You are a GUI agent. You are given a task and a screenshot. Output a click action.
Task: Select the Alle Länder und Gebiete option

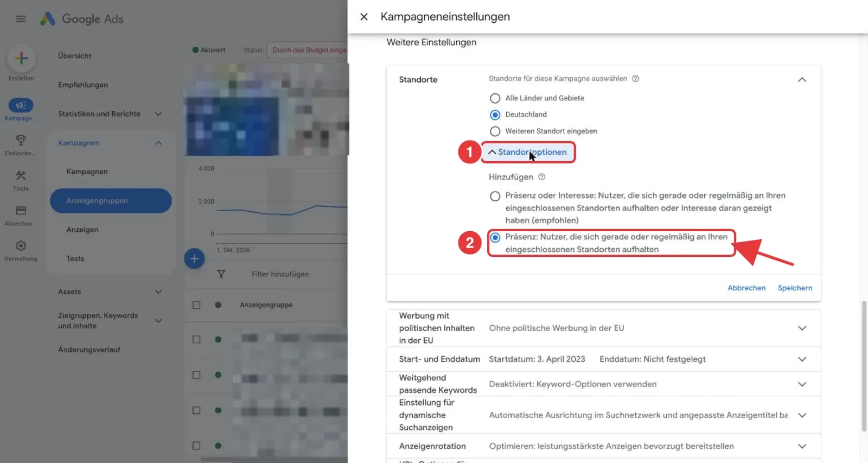click(x=495, y=98)
